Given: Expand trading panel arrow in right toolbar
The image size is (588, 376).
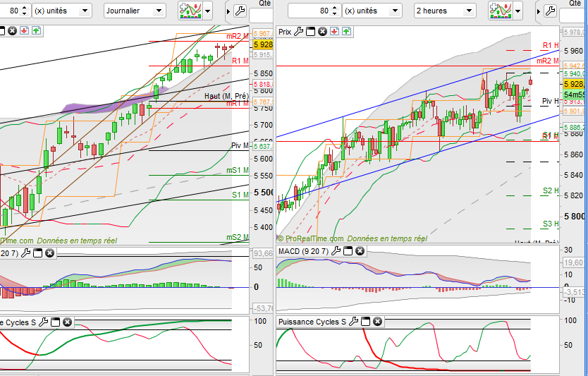Looking at the screenshot, I should pos(539,11).
